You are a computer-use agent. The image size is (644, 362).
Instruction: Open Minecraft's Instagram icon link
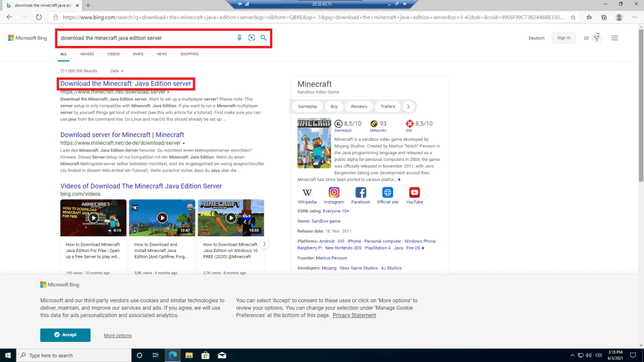tap(334, 193)
